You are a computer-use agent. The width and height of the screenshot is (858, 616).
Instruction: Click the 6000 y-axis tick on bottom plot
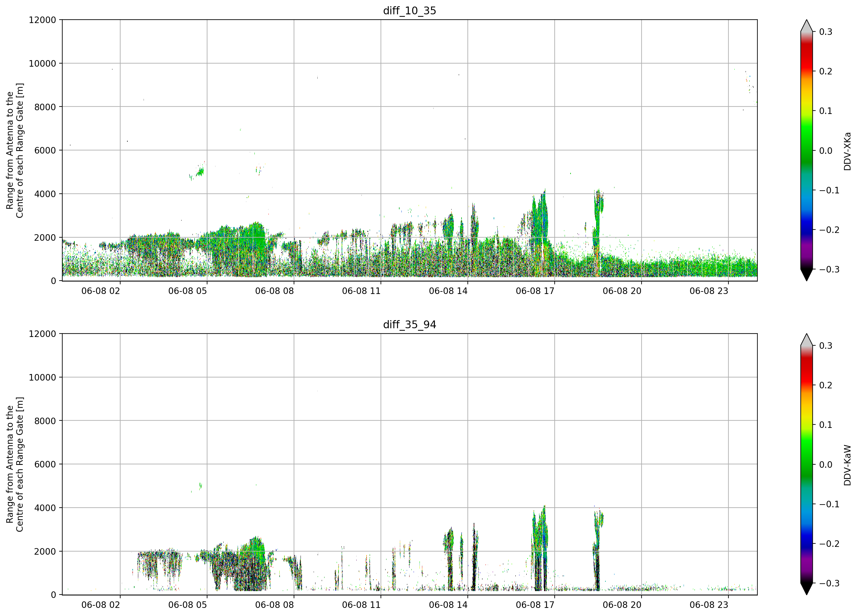[x=45, y=464]
